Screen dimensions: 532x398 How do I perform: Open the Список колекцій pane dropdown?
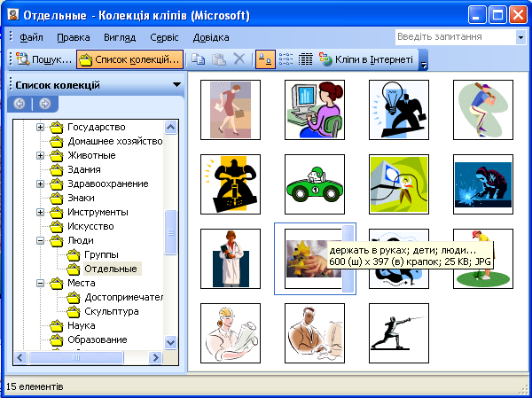coord(176,84)
